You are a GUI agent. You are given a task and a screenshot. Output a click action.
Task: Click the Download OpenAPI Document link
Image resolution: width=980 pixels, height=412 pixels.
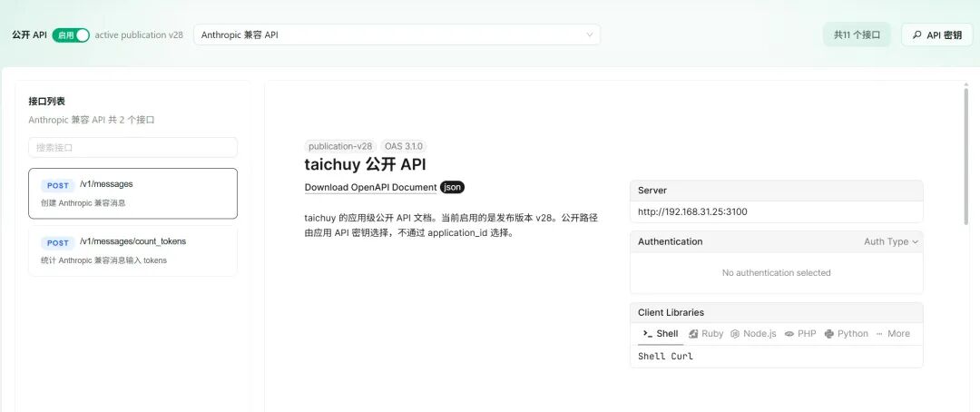370,188
